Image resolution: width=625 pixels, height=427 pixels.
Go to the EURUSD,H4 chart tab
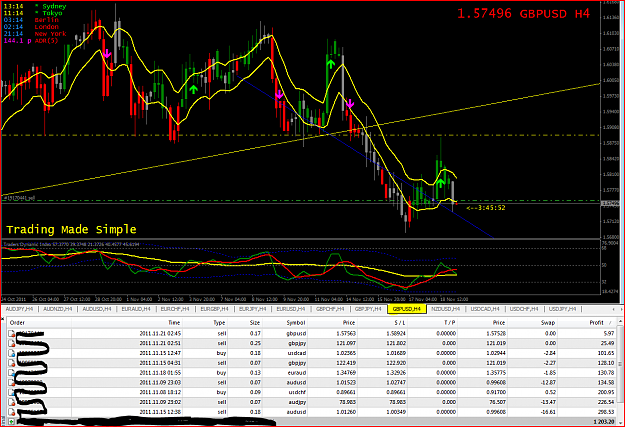291,309
